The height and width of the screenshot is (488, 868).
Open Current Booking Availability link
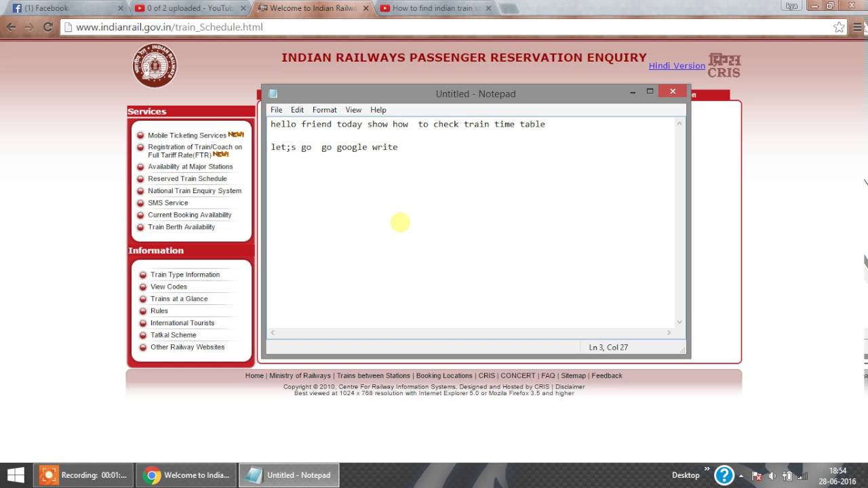(x=189, y=215)
